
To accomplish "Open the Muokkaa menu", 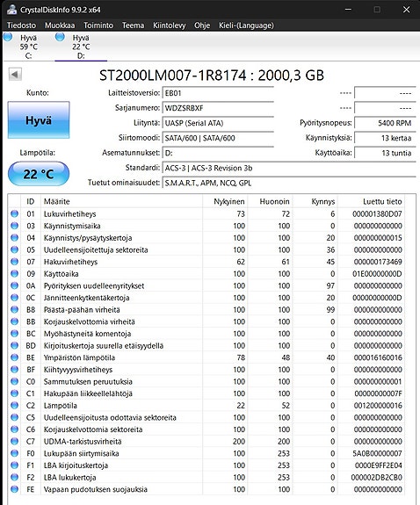I will pos(60,25).
